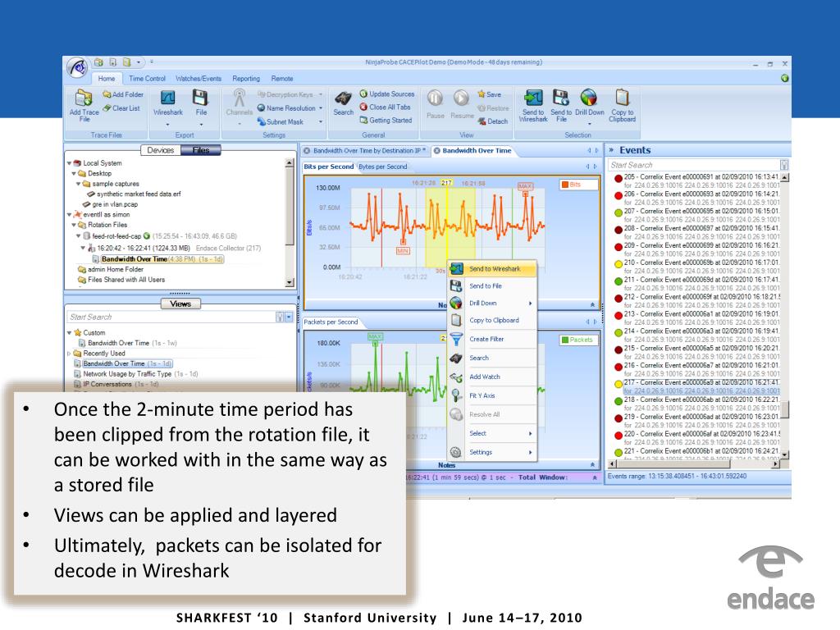Click the Resume view button
This screenshot has width=840, height=630.
pyautogui.click(x=462, y=104)
